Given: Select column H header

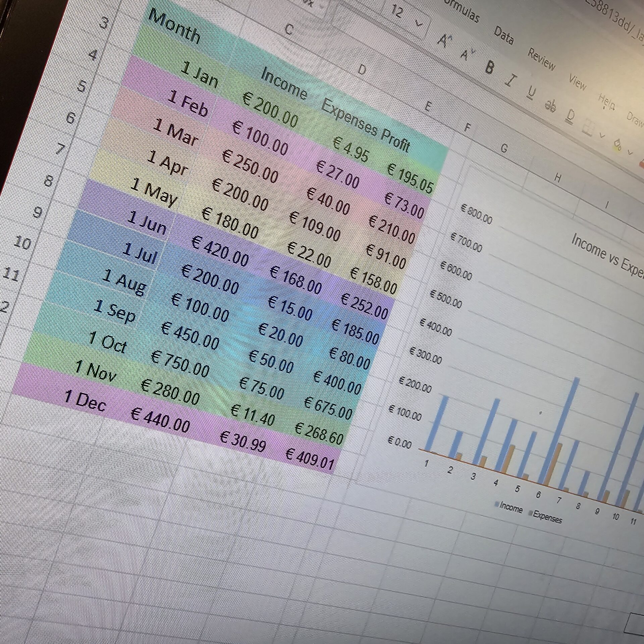Looking at the screenshot, I should point(557,178).
